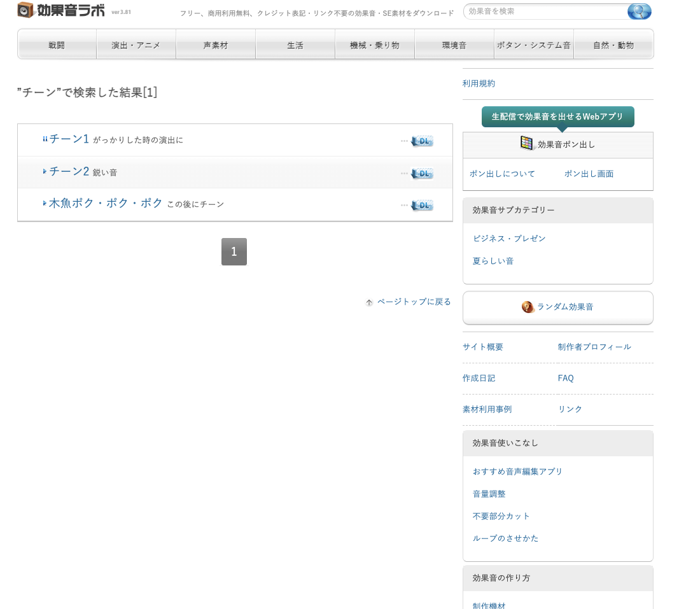Viewport: 700px width, 609px height.
Task: Click the up-arrow icon beside ページトップに戻る
Action: pyautogui.click(x=369, y=302)
